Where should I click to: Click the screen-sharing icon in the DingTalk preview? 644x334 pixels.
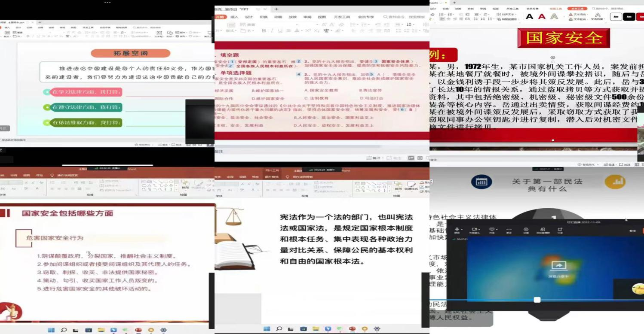[558, 266]
